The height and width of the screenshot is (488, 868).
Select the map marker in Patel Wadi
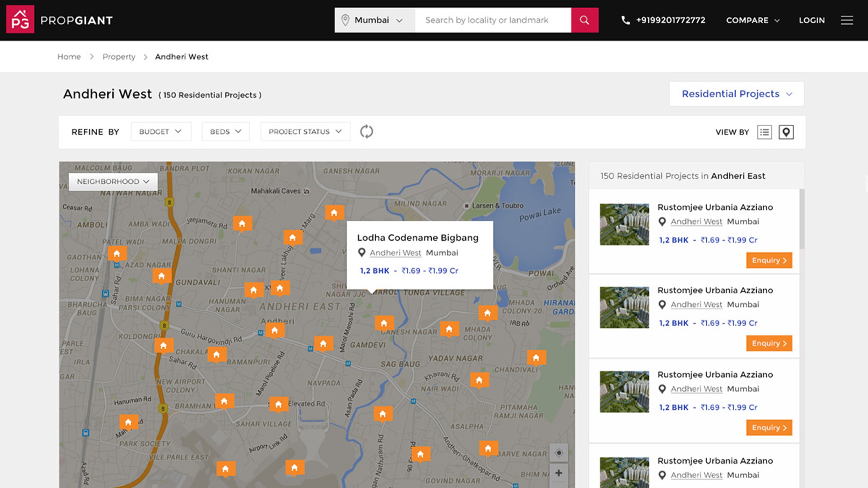(117, 254)
